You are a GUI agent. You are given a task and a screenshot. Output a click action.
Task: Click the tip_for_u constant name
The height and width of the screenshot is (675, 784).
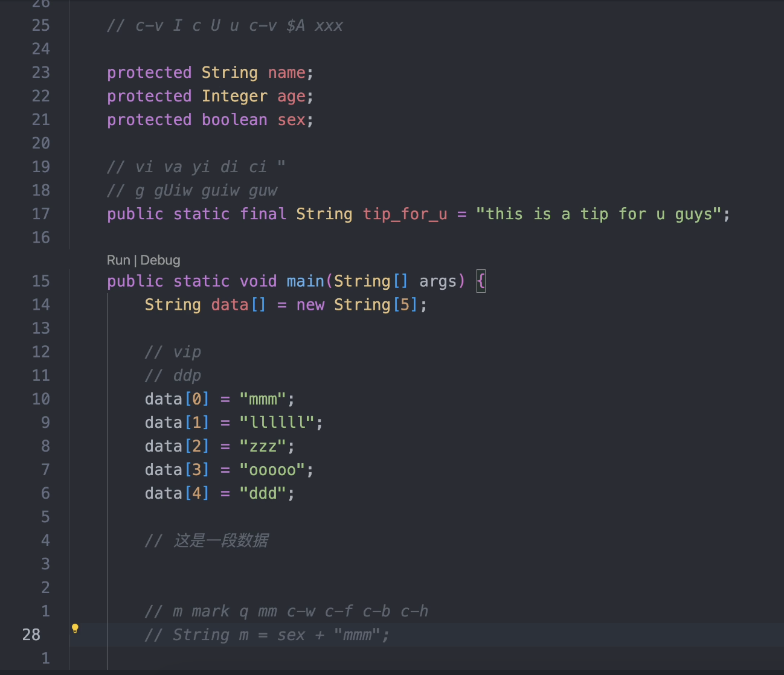pos(405,214)
